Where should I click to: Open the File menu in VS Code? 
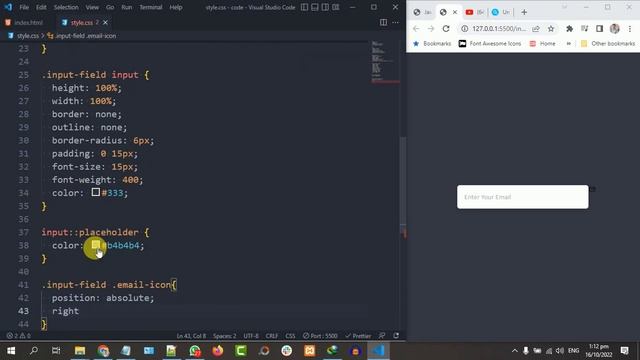(x=24, y=7)
